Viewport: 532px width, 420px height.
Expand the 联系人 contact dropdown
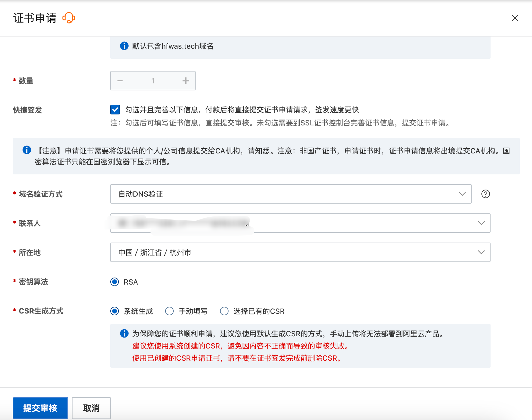(481, 223)
